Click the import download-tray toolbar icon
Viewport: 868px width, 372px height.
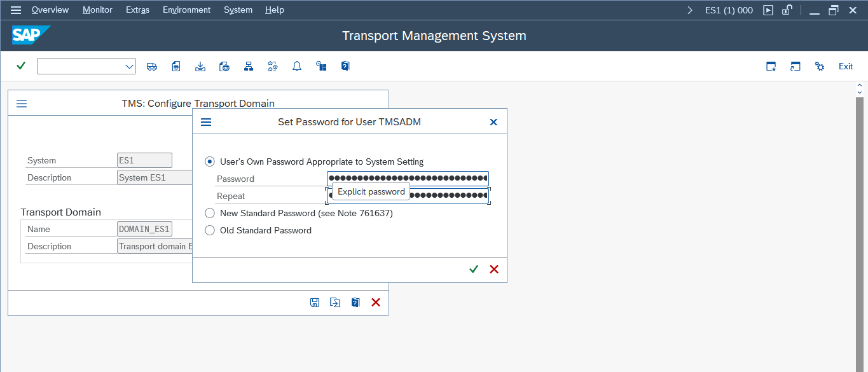click(200, 66)
